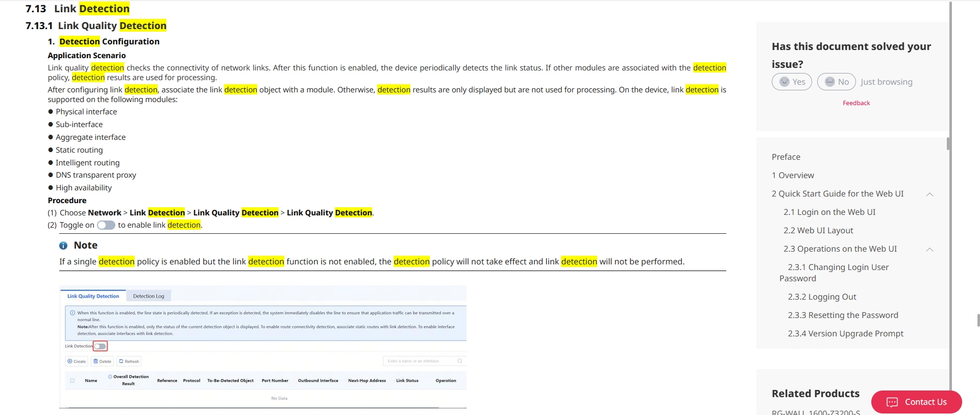The width and height of the screenshot is (980, 415).
Task: Toggle the red-outlined Link Detection switch
Action: pyautogui.click(x=101, y=346)
